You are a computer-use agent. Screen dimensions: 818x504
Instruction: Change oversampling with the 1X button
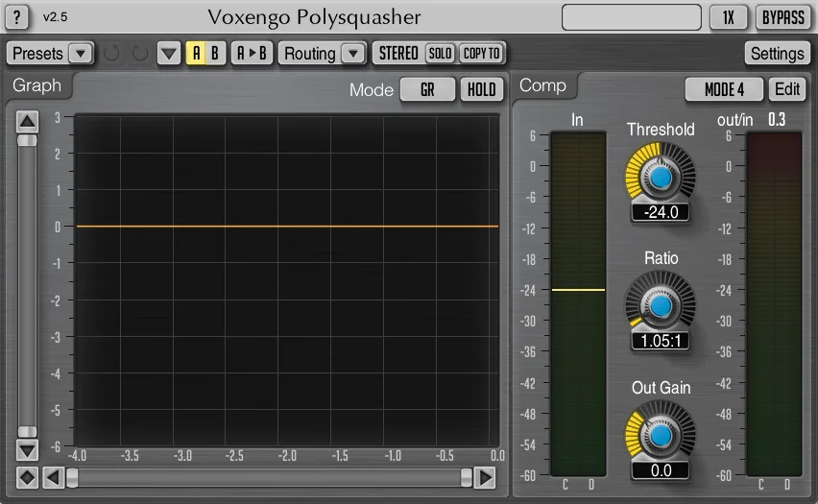click(x=729, y=17)
